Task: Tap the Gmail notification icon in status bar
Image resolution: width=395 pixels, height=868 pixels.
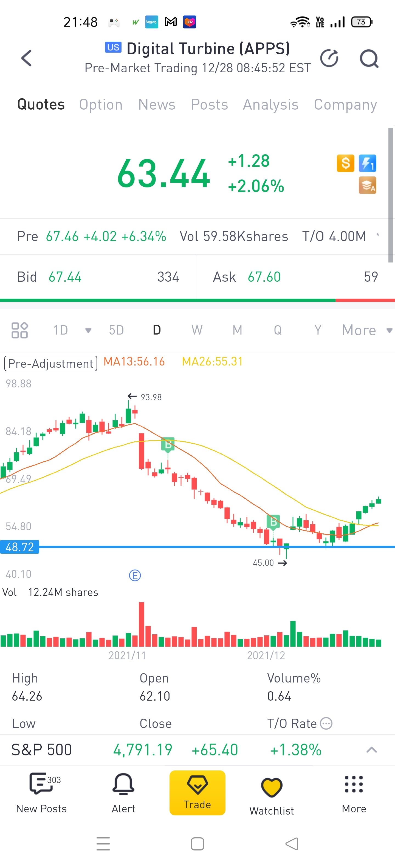Action: tap(171, 22)
